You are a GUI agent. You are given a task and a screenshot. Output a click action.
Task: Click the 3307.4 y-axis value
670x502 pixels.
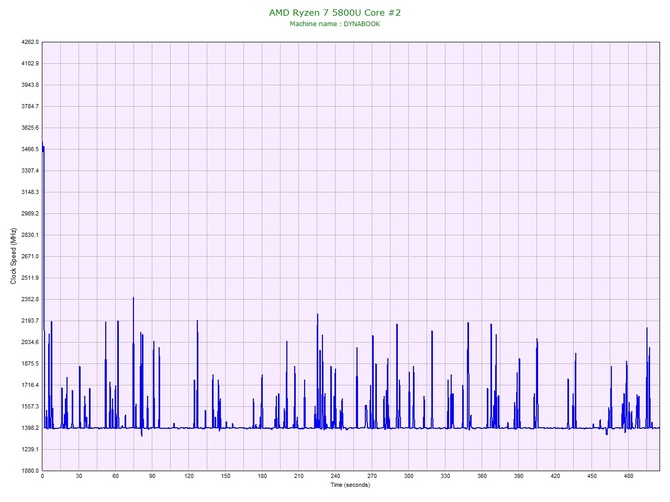point(30,171)
